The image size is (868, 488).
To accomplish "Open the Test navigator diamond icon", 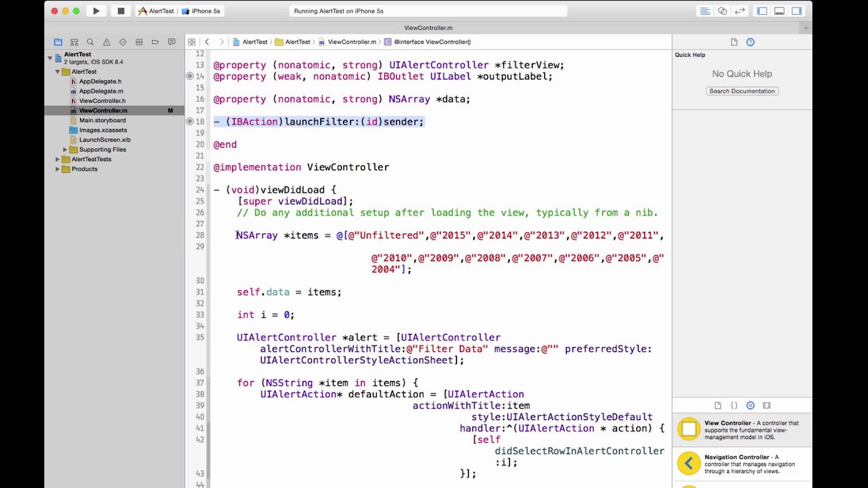I will (123, 42).
